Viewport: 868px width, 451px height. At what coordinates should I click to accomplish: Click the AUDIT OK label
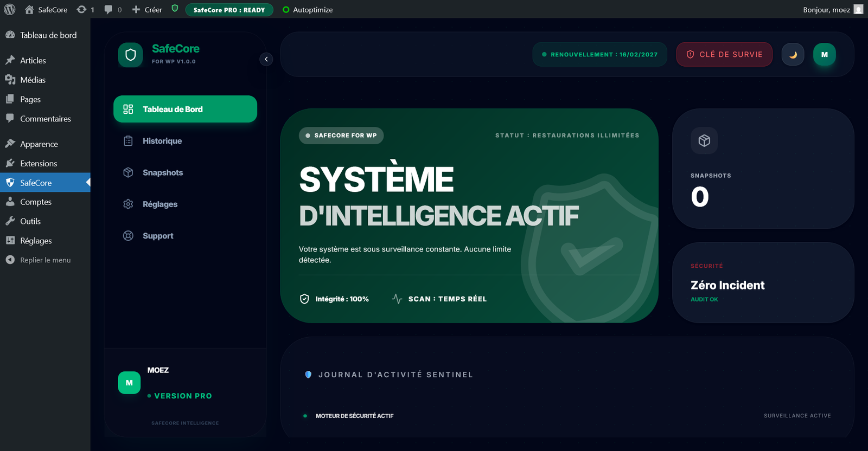pos(704,299)
